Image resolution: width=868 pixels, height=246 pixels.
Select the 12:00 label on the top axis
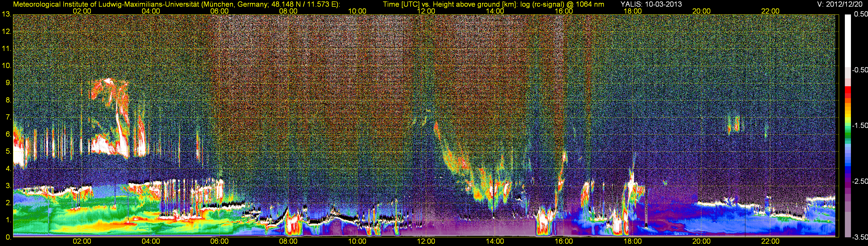click(426, 11)
